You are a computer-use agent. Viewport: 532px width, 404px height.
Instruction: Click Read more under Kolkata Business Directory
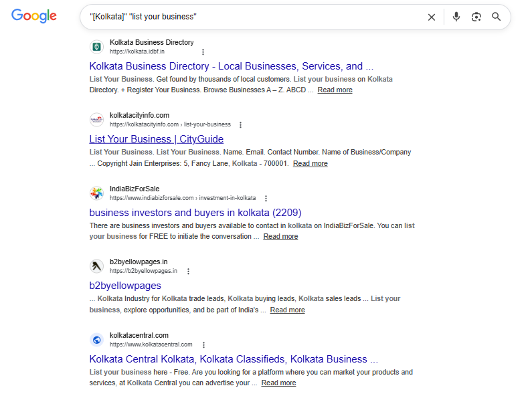tap(335, 90)
